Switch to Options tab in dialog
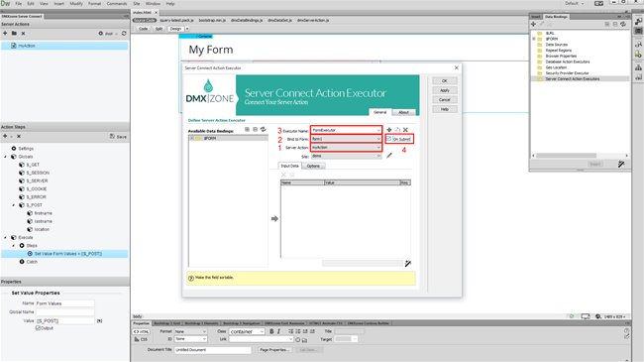 tap(313, 166)
